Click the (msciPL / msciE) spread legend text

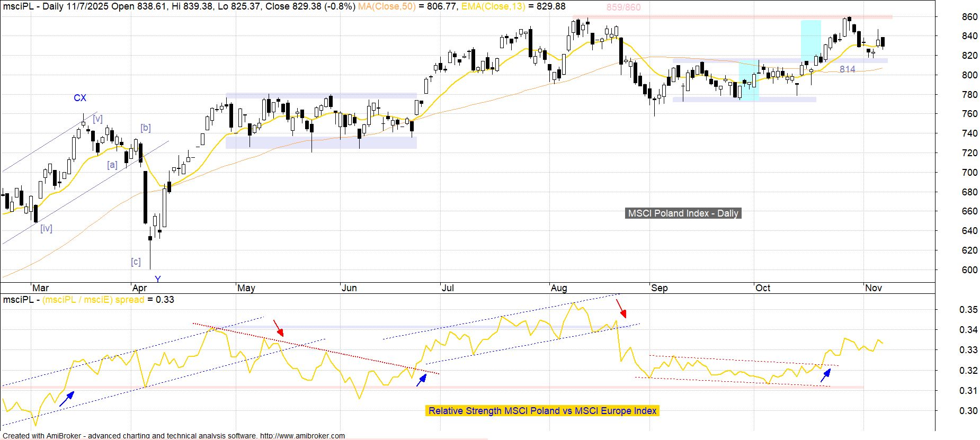coord(93,300)
